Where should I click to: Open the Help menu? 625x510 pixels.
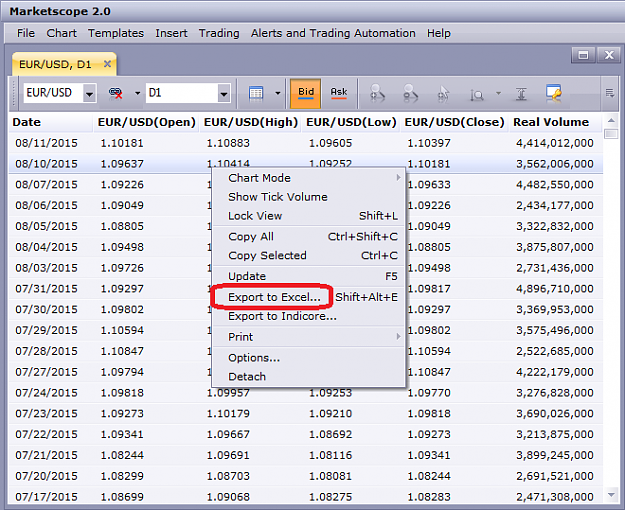click(x=439, y=33)
